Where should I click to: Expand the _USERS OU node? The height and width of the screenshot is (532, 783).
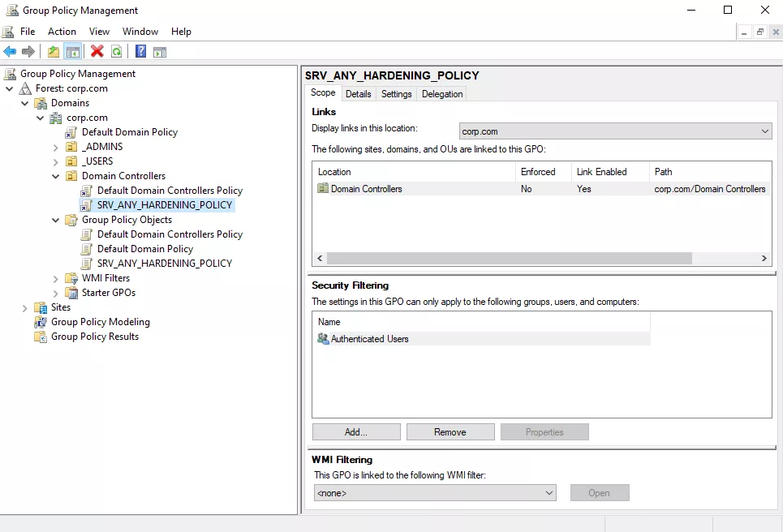point(56,161)
